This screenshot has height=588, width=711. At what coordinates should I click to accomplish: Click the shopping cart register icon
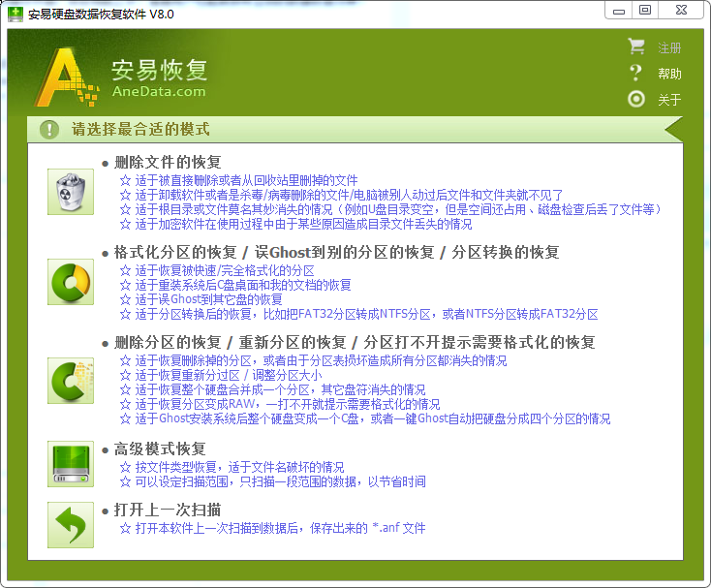point(636,46)
